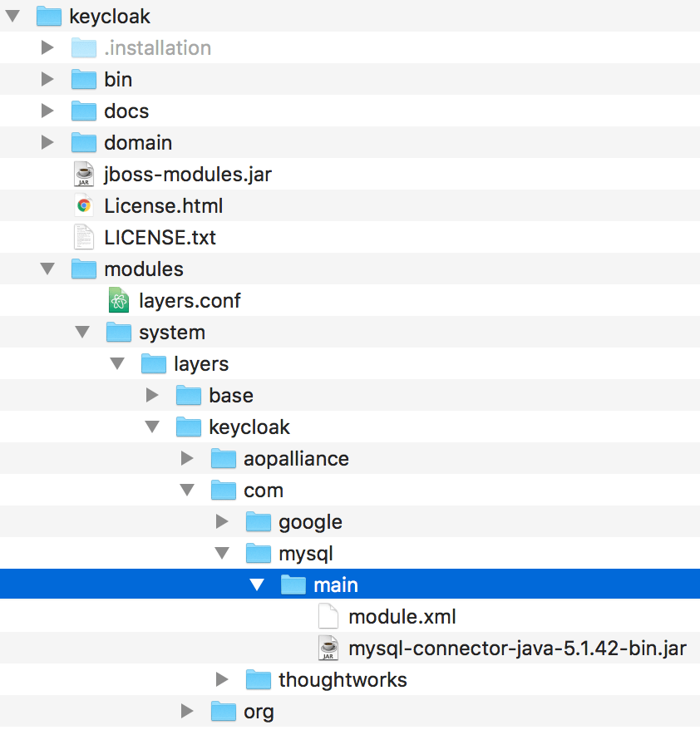The width and height of the screenshot is (700, 730).
Task: Expand the org folder
Action: 187,711
